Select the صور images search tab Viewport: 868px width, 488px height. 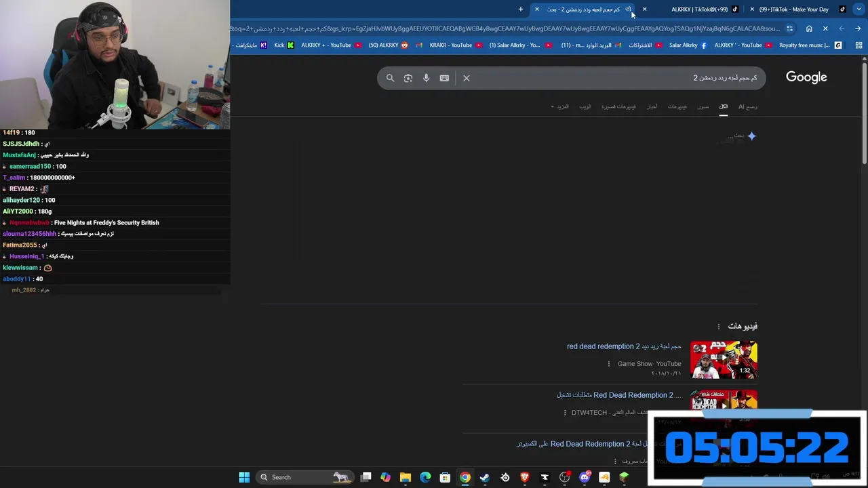[703, 106]
